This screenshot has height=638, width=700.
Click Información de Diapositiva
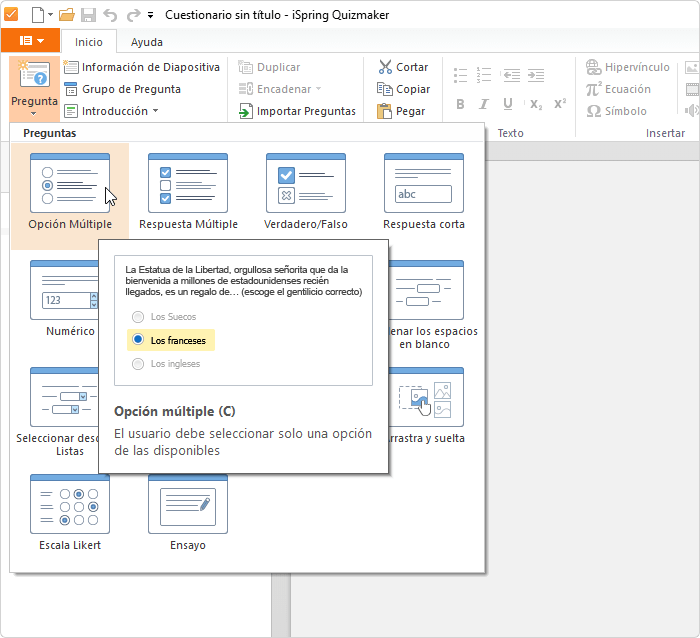[x=142, y=67]
